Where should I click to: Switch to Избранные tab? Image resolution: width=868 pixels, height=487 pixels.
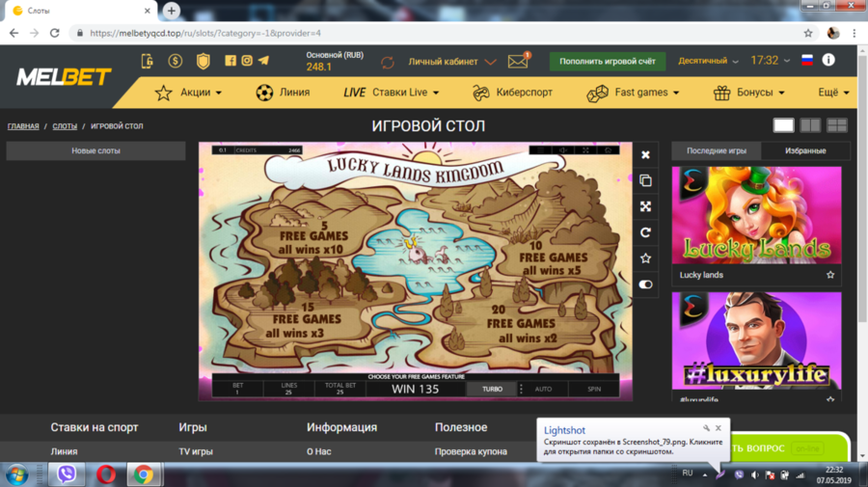[x=805, y=150]
